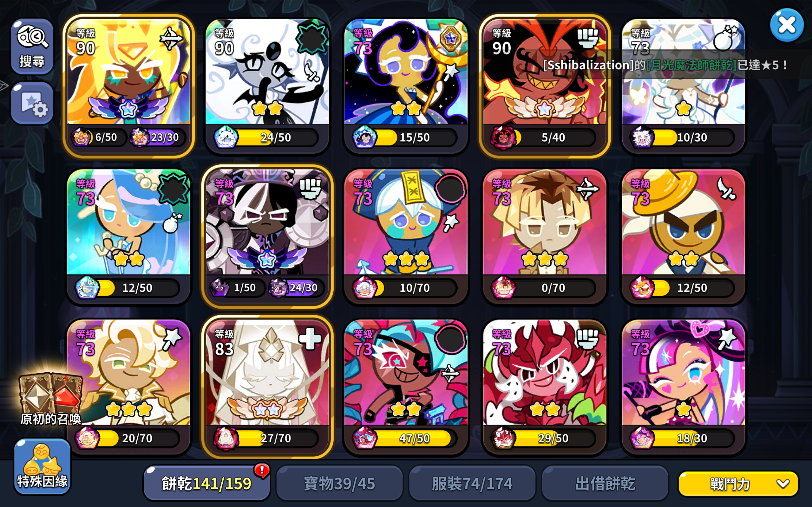Close the cookie list with X button
The width and height of the screenshot is (812, 507).
[x=787, y=25]
